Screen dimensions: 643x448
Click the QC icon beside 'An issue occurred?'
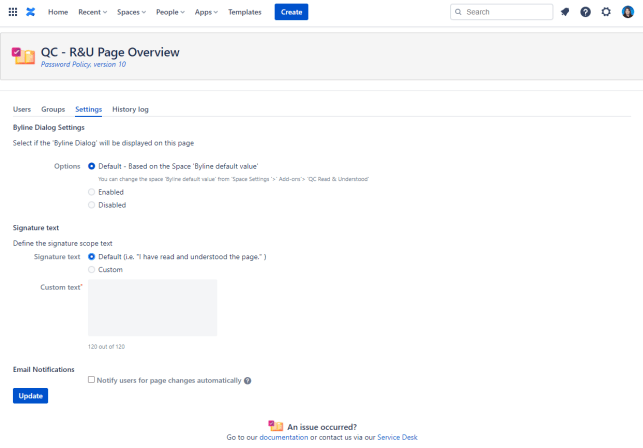276,426
